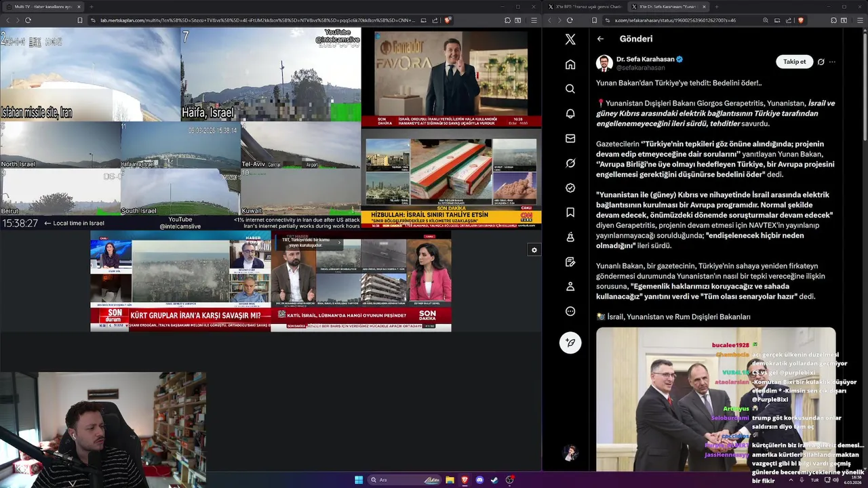The image size is (868, 488).
Task: Open the Multi TV settings gear
Action: pos(534,250)
